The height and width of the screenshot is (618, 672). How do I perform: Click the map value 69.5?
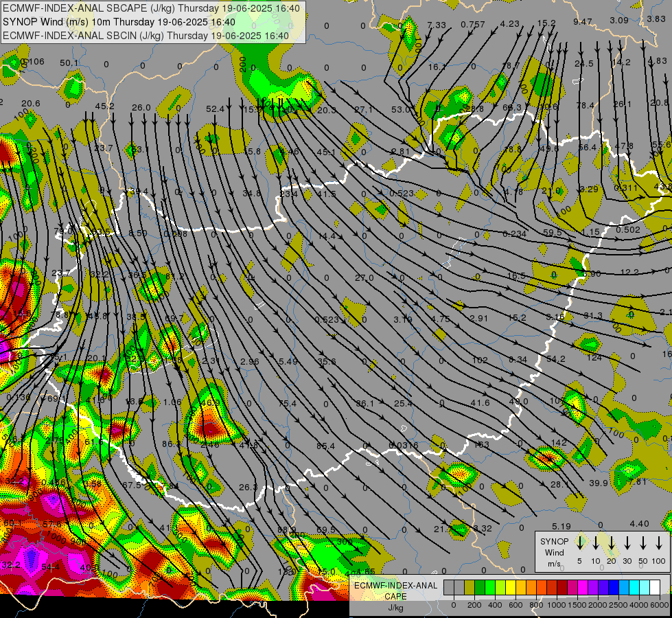click(326, 531)
